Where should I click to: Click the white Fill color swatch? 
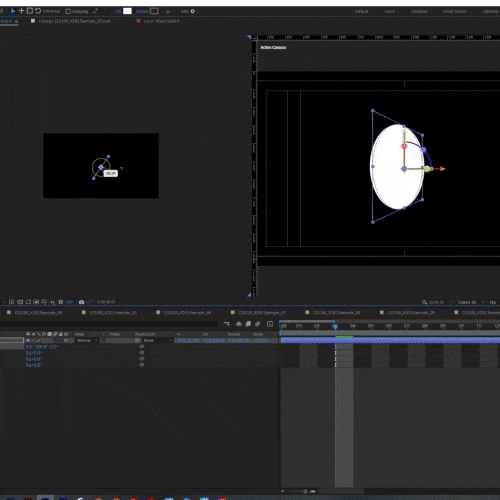(127, 11)
